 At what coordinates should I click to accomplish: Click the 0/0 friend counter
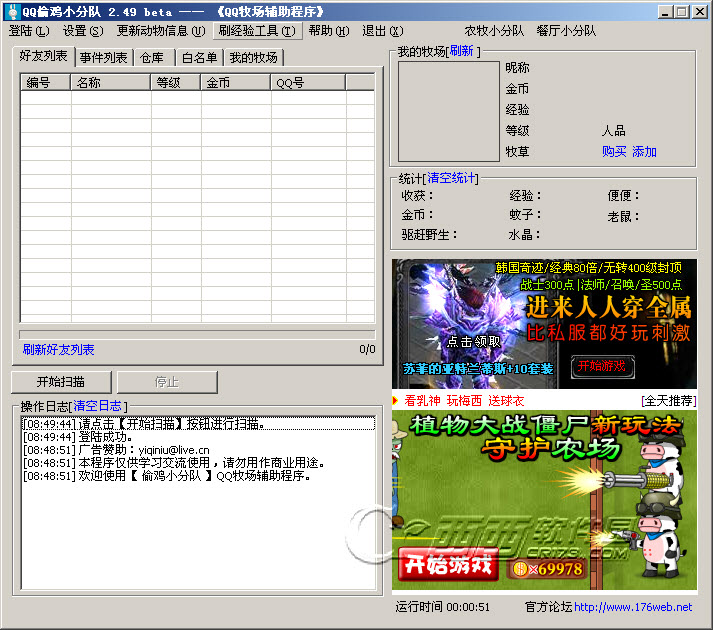[367, 349]
